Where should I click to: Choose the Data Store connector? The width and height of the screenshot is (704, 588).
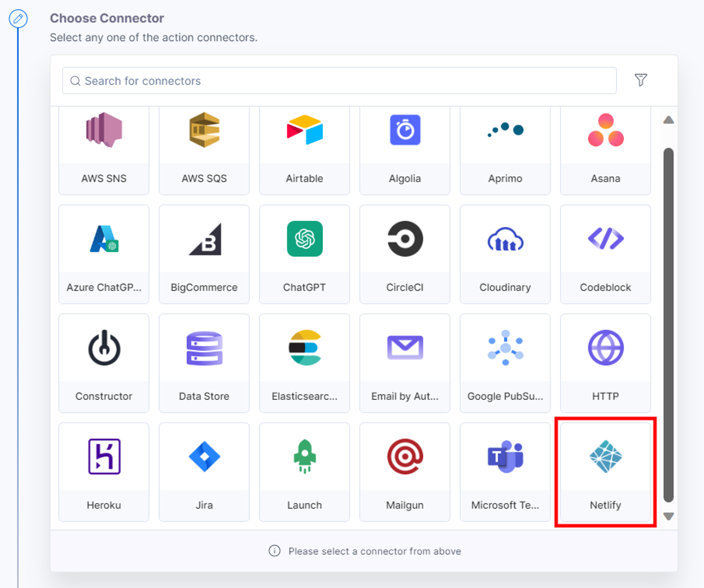(204, 363)
